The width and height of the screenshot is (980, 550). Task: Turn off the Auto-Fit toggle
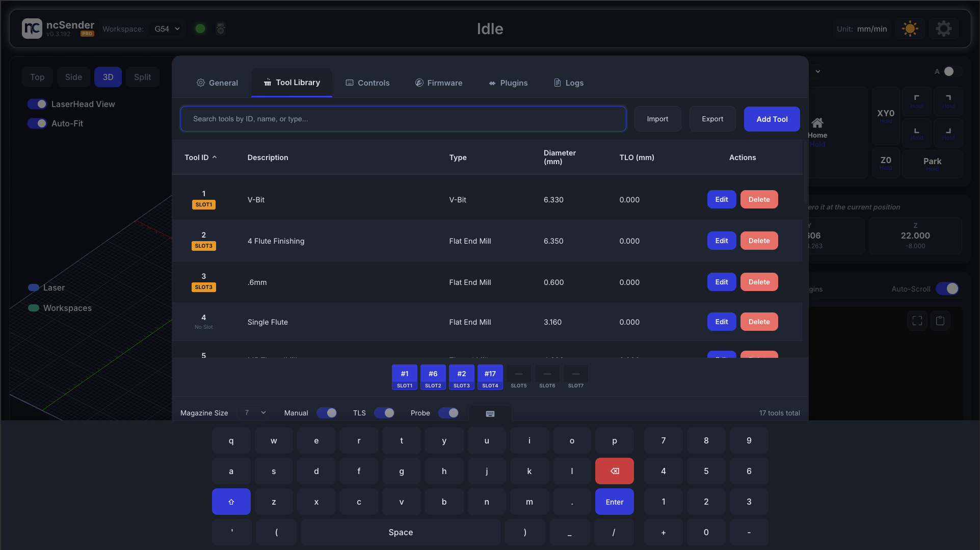click(37, 123)
